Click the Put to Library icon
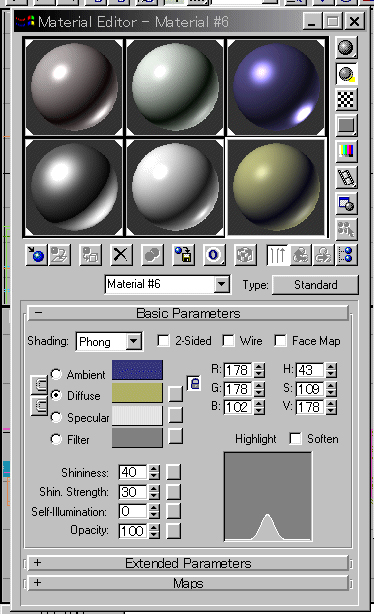The image size is (374, 614). 183,255
